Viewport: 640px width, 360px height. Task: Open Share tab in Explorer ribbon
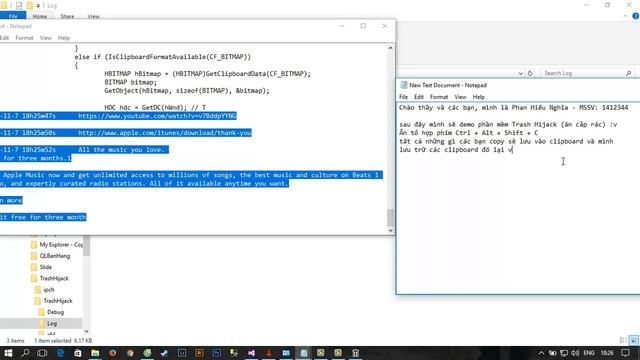click(67, 16)
